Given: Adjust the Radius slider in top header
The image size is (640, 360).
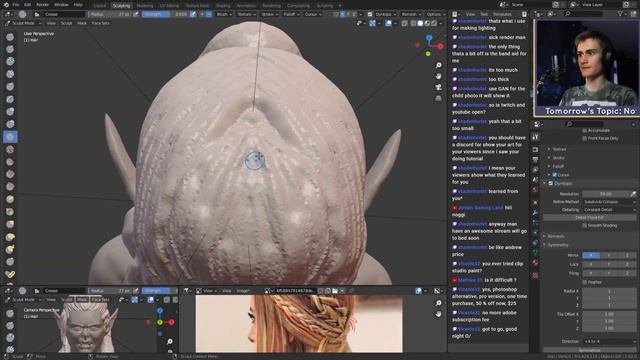Looking at the screenshot, I should [110, 14].
